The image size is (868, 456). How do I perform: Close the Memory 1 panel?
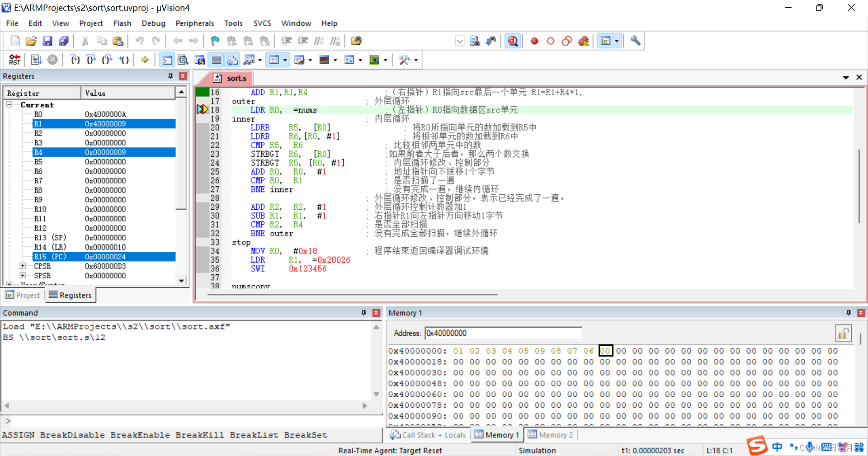(x=861, y=313)
